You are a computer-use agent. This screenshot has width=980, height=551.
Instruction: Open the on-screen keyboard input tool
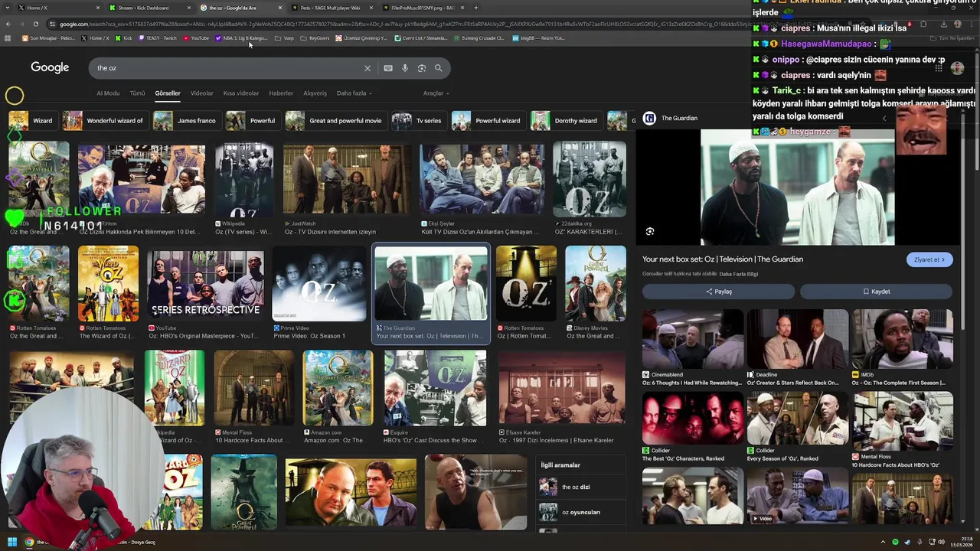pyautogui.click(x=388, y=68)
